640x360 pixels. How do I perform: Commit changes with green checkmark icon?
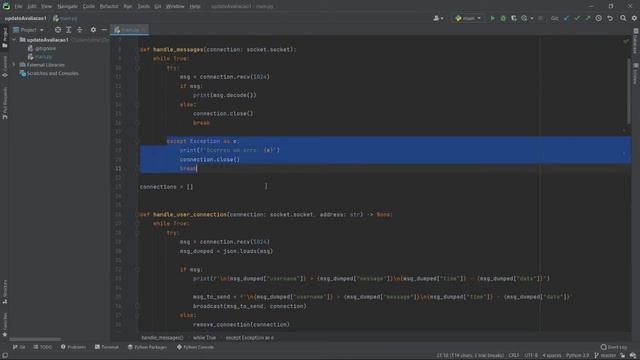tap(577, 18)
